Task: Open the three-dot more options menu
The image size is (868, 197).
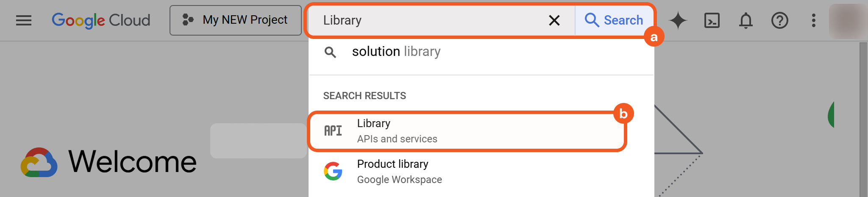Action: coord(813,20)
